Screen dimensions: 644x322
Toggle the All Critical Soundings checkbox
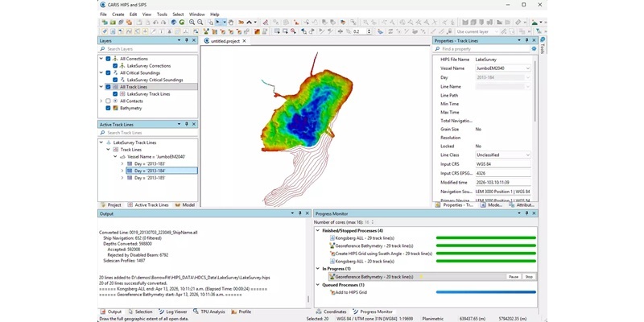(x=108, y=72)
